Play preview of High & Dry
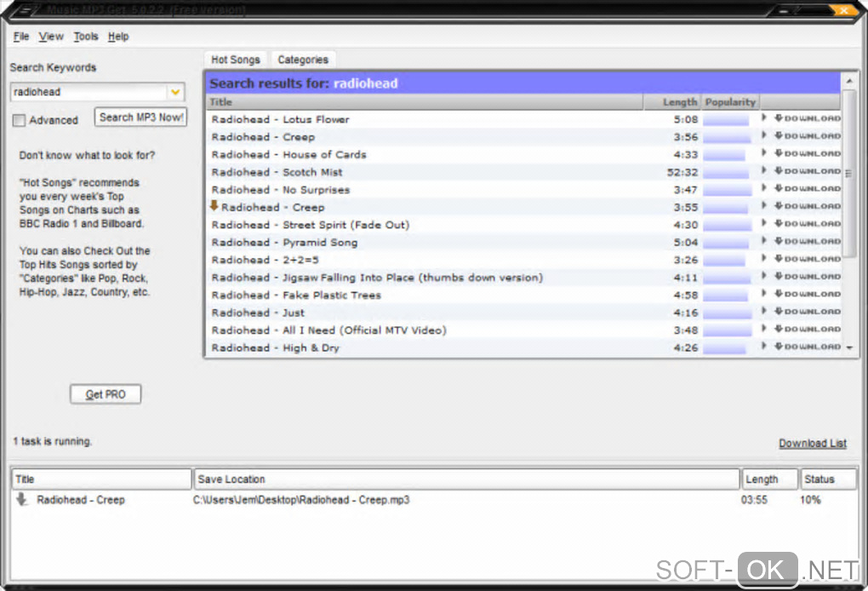This screenshot has width=868, height=591. tap(764, 347)
